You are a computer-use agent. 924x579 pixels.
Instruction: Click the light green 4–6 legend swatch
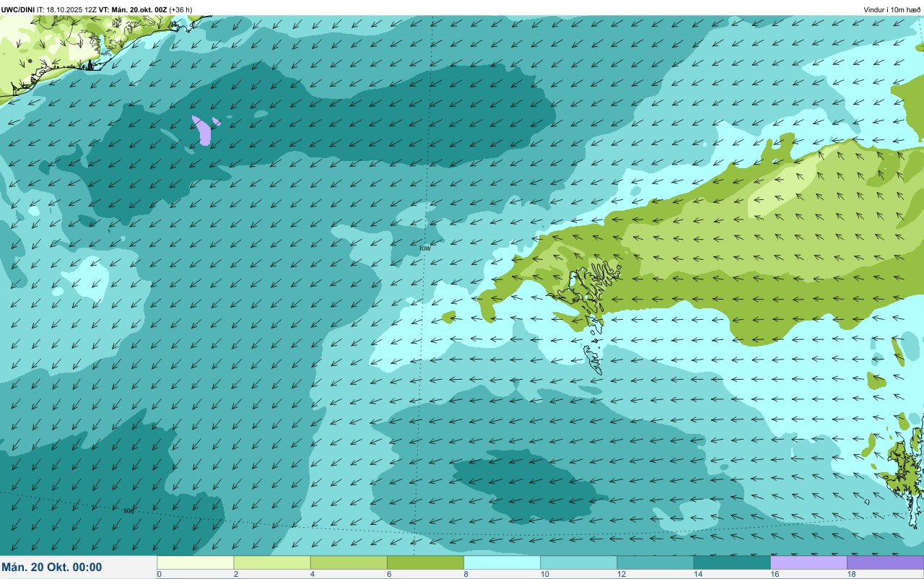tap(349, 562)
